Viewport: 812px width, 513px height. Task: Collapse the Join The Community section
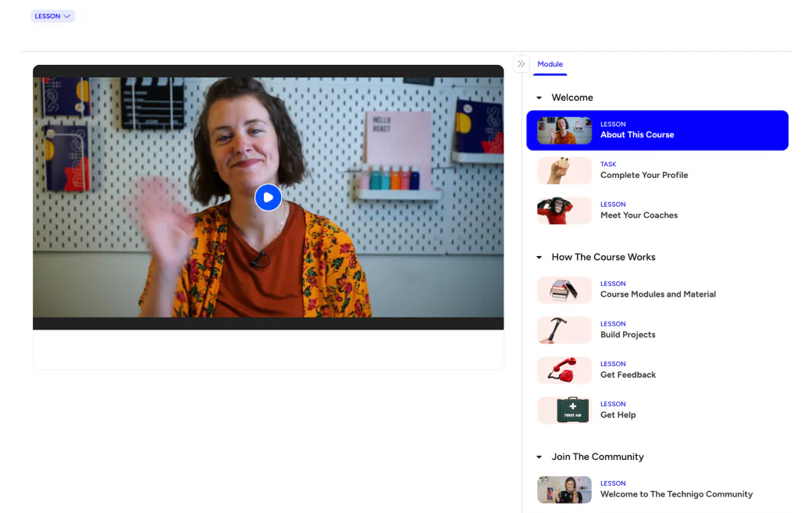[539, 457]
